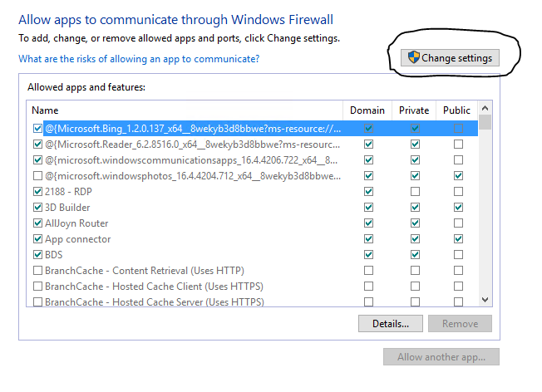Open the risks of allowing an app link
Screen dimensions: 542x392
[x=139, y=59]
